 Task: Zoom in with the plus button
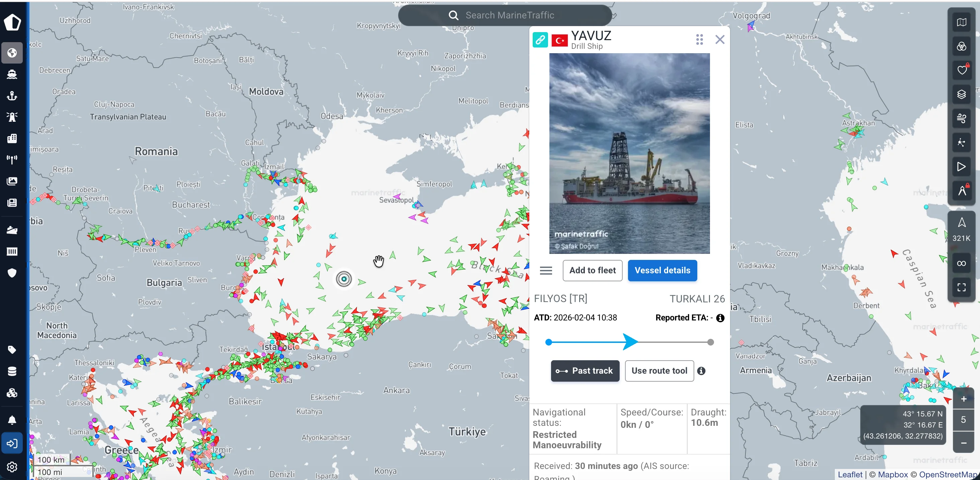[x=964, y=399]
